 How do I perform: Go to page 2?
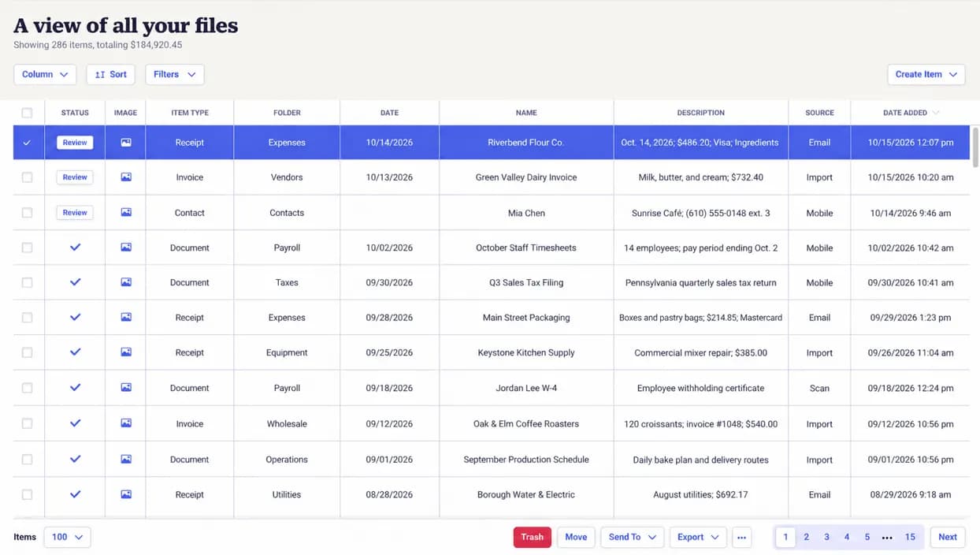(806, 537)
